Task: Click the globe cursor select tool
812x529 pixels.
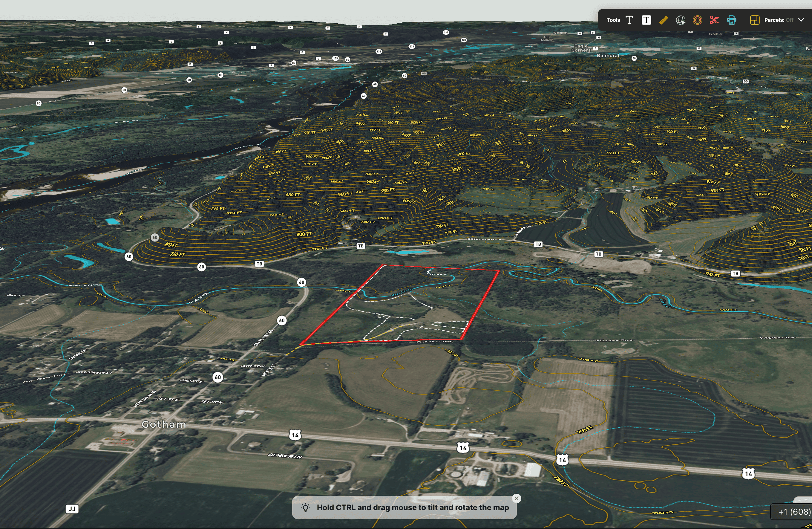Action: click(680, 20)
